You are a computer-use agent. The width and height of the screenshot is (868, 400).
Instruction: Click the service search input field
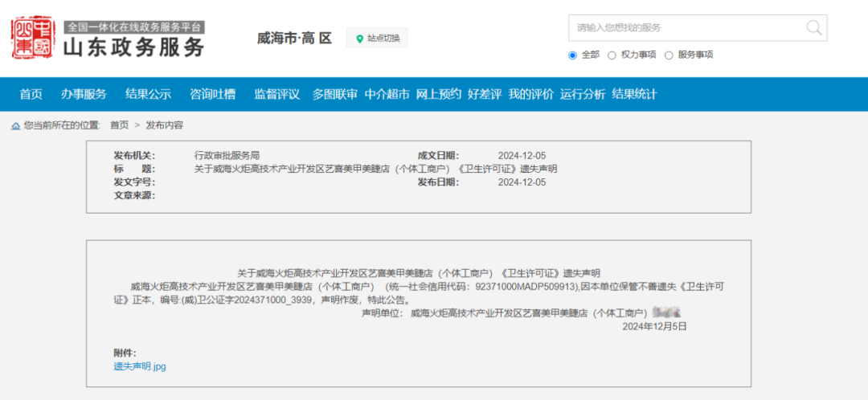687,28
